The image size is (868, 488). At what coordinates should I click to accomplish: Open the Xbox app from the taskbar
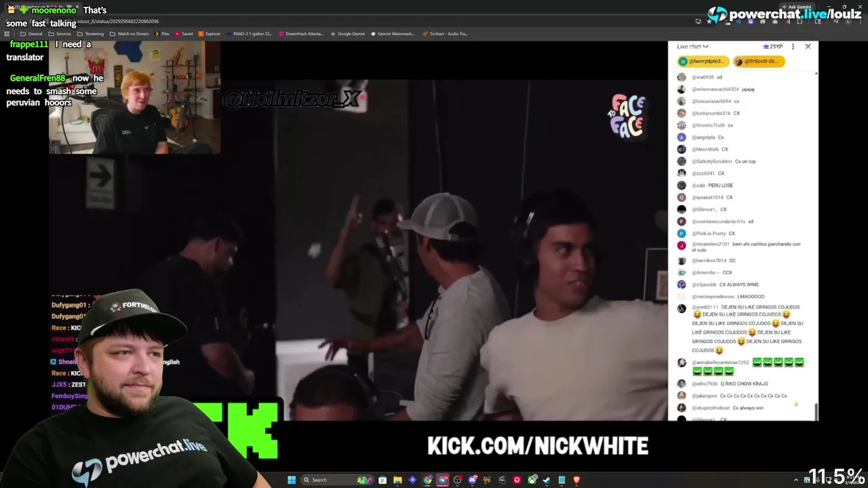click(532, 480)
